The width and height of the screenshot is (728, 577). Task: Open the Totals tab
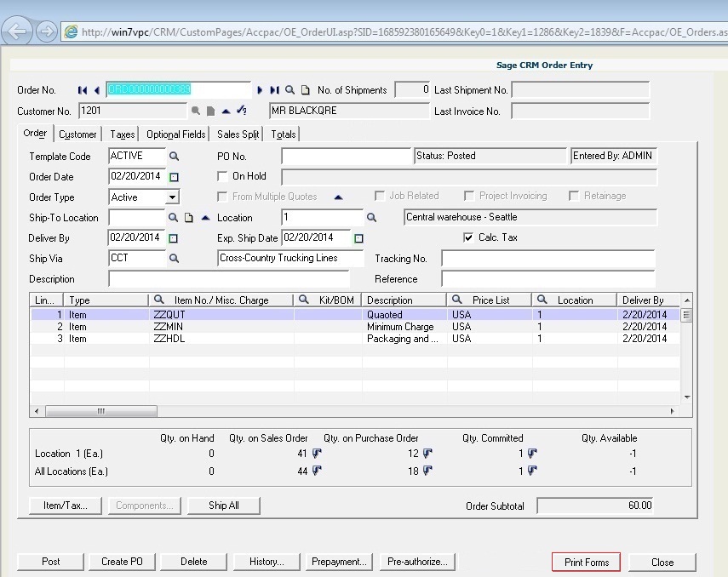coord(284,134)
